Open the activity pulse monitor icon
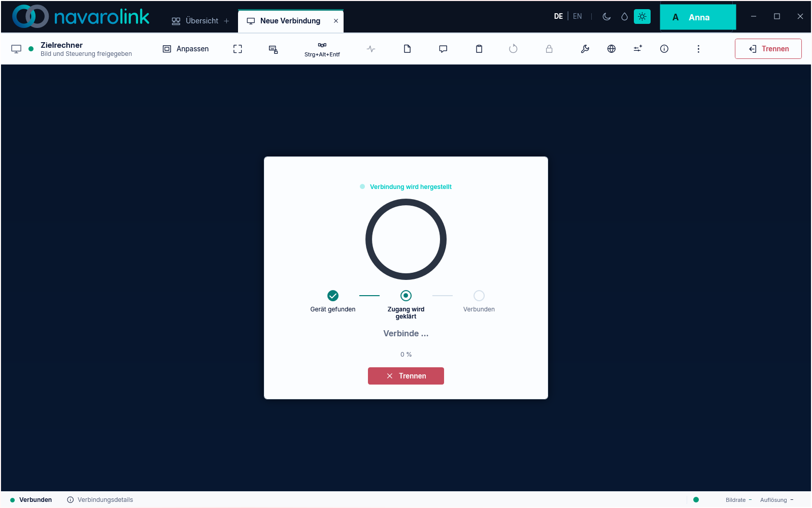812x508 pixels. point(371,49)
